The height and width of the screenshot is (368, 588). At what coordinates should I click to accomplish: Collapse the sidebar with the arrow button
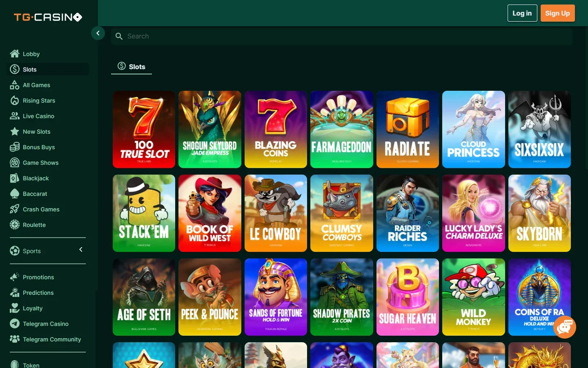[98, 33]
